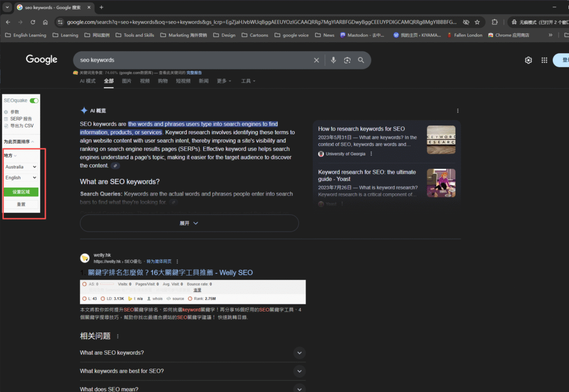
Task: Open the Australia country dropdown
Action: pyautogui.click(x=21, y=167)
